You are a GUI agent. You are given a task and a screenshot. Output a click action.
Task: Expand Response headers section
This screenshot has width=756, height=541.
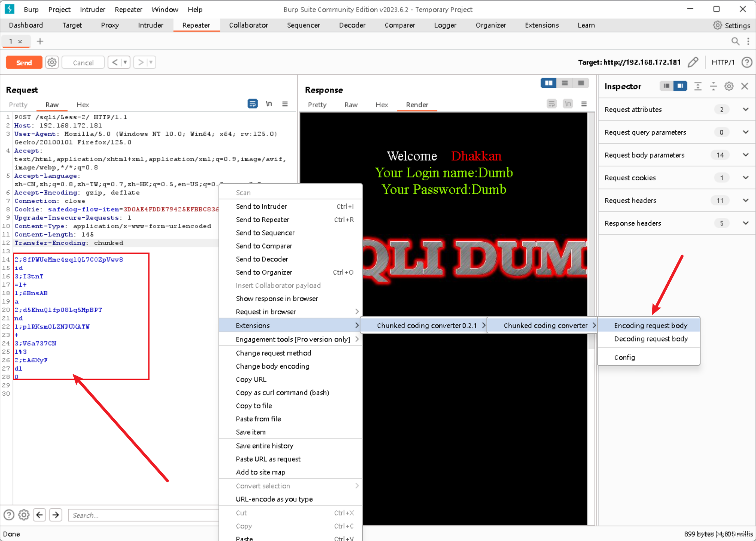[746, 223]
